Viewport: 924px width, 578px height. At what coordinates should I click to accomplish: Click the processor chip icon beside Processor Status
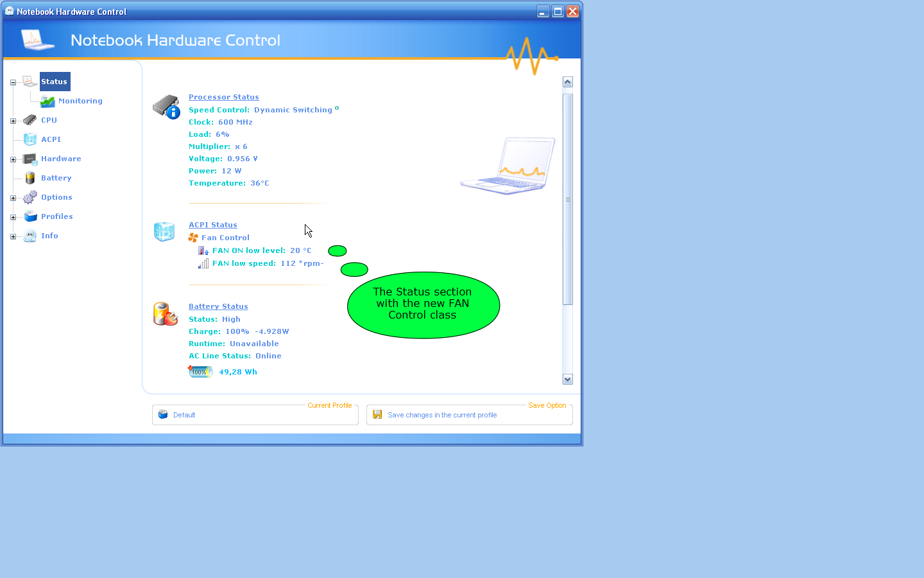point(166,107)
